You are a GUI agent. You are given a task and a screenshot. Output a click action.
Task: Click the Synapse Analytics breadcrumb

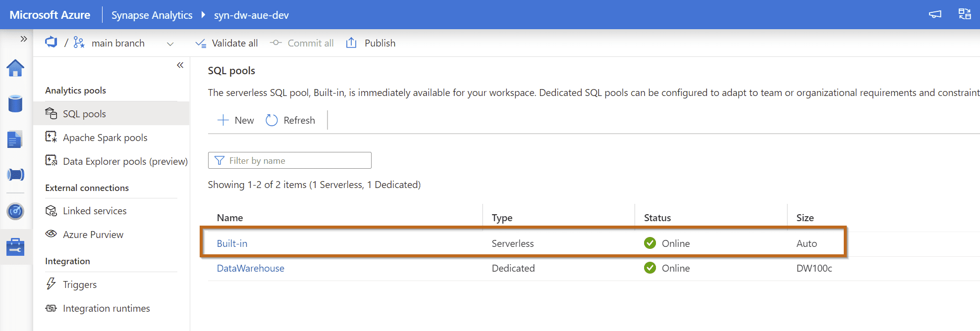click(152, 15)
